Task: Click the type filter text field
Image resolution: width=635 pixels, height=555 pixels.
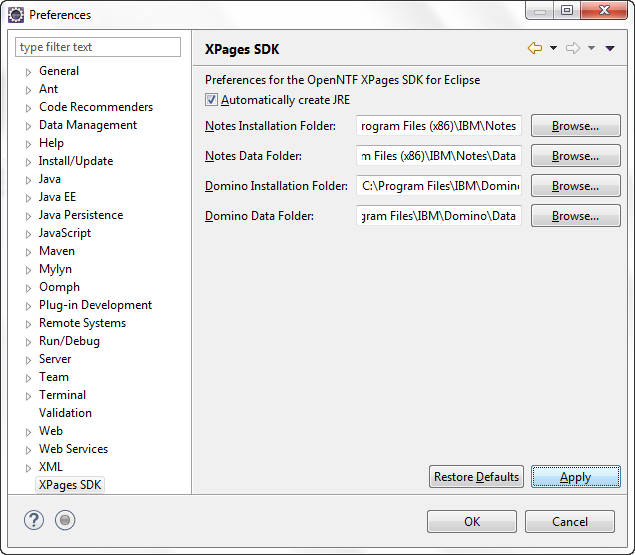Action: (x=98, y=47)
